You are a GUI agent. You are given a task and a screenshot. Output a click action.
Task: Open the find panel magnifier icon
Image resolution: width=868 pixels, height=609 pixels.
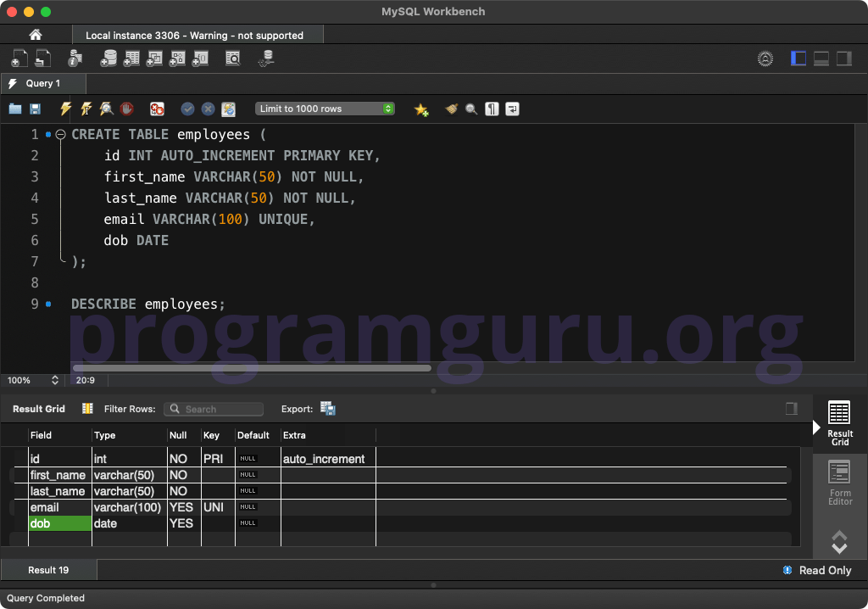tap(471, 109)
